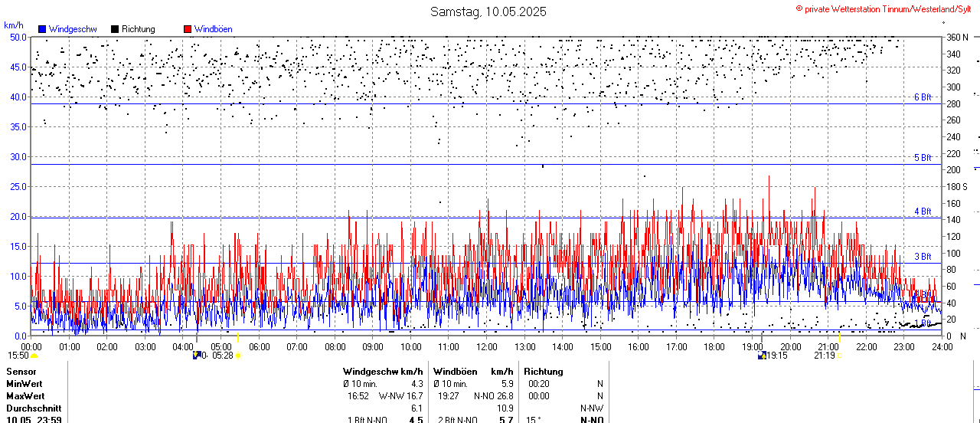The height and width of the screenshot is (423, 980).
Task: Click the MaxWert row label
Action: click(x=25, y=396)
